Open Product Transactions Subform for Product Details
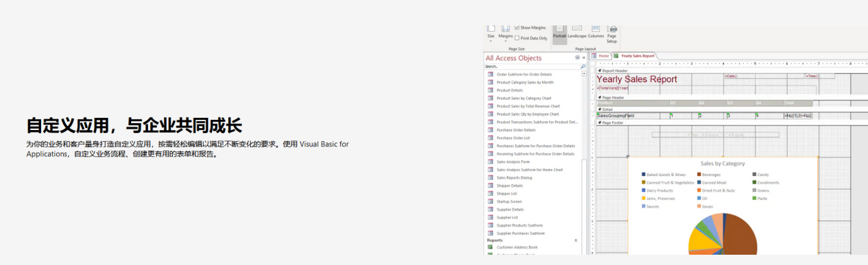Viewport: 868px width, 265px height. 538,122
